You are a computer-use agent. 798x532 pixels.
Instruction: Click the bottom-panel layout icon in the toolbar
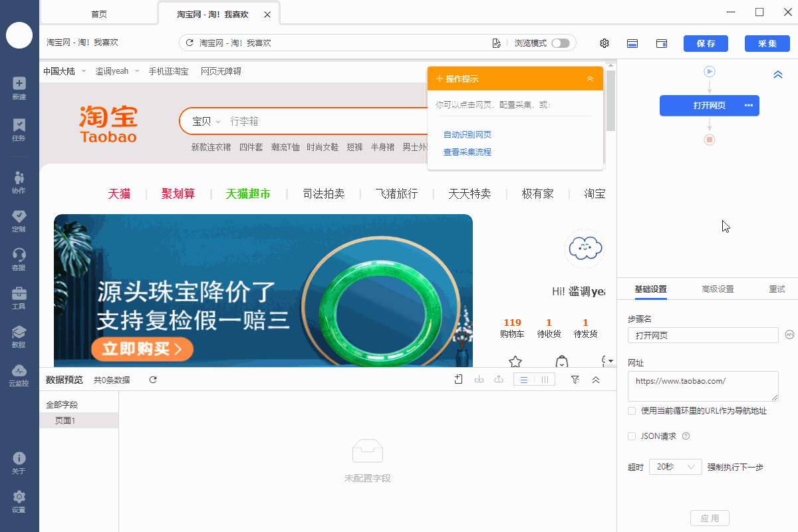(633, 43)
